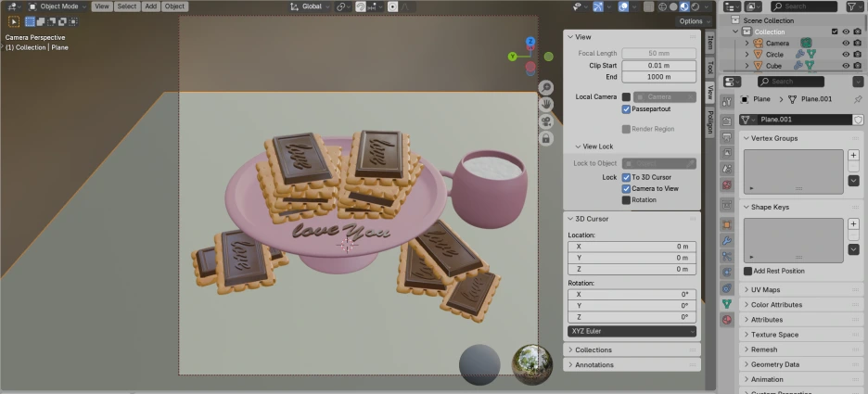Image resolution: width=868 pixels, height=394 pixels.
Task: Toggle Collection exclude checkbox in outliner
Action: coord(835,32)
